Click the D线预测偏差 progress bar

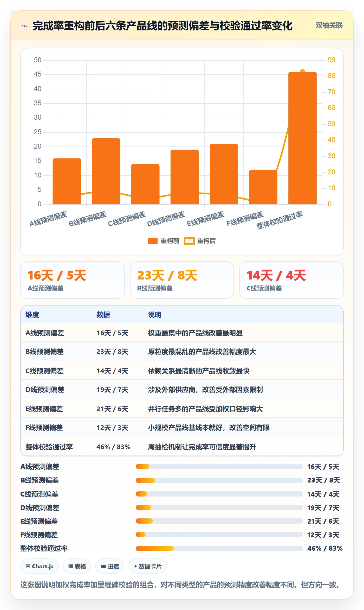tap(219, 507)
